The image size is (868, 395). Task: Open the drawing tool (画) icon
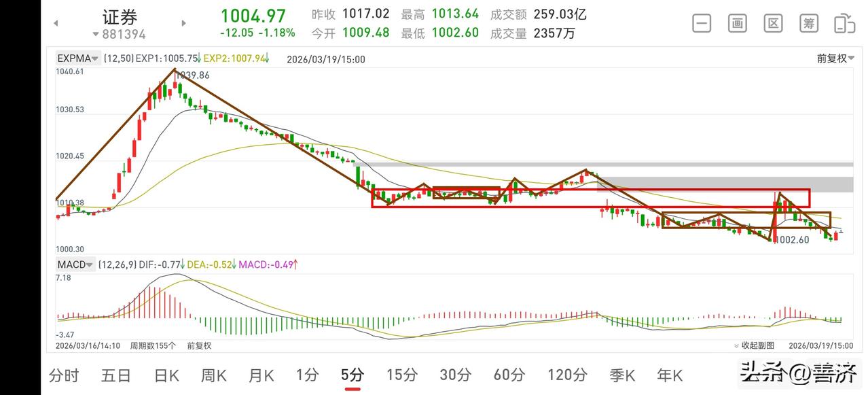click(x=738, y=23)
